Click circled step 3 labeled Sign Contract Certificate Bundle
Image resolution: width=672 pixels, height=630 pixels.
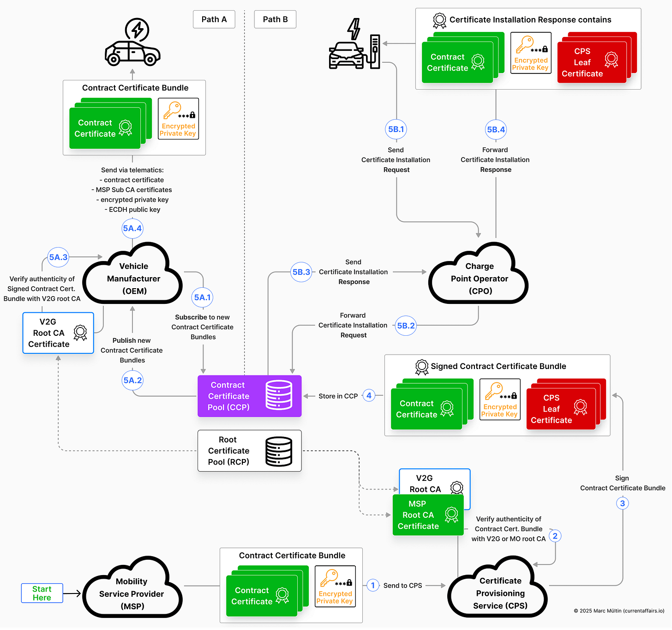click(622, 503)
